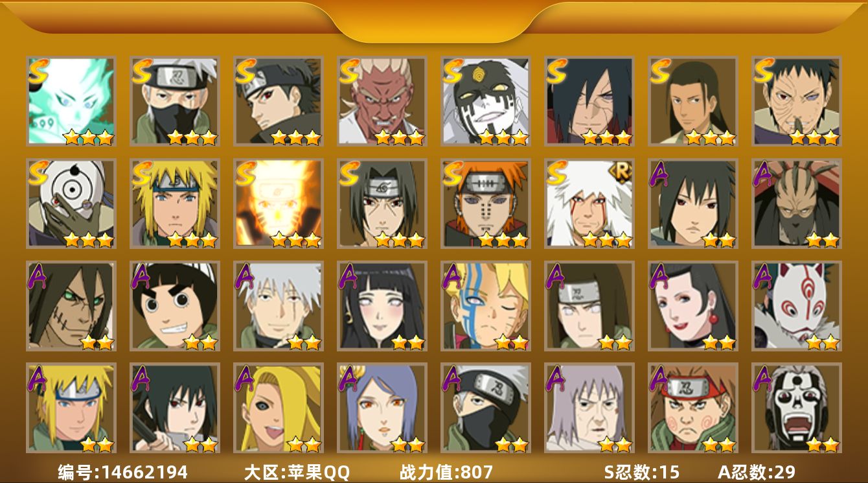Click the masked silver-haired Kakashi S-rank portrait
The image size is (868, 483).
coord(174,101)
